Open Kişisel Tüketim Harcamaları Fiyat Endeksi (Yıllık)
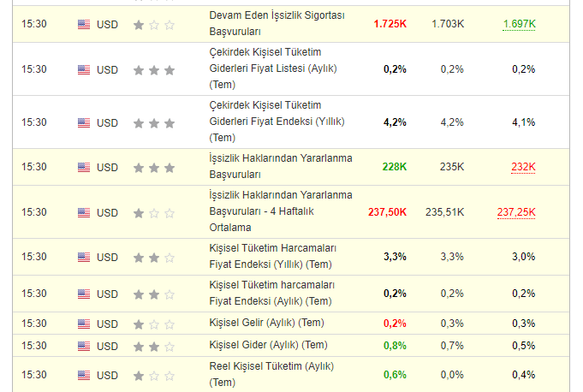The height and width of the screenshot is (392, 583). (271, 256)
